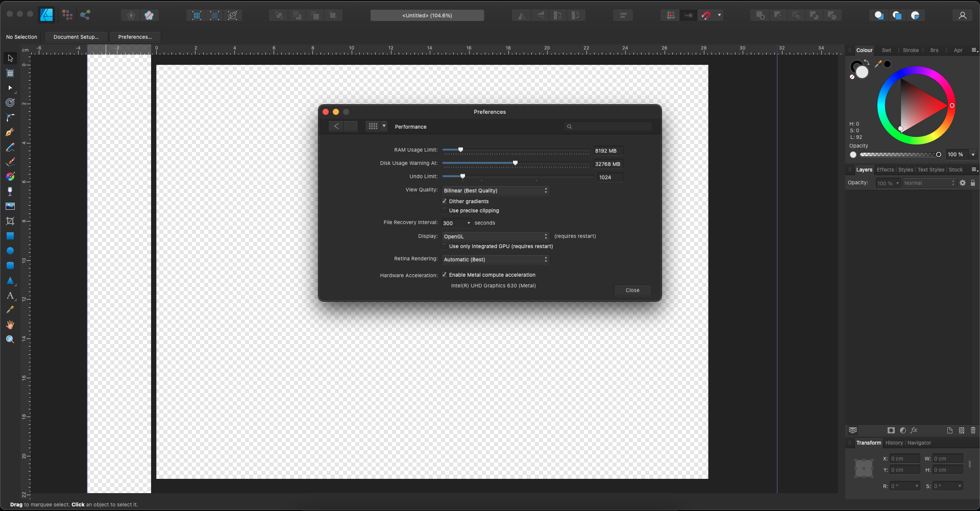The image size is (980, 511).
Task: Switch to the Stroke panel tab
Action: coord(911,50)
